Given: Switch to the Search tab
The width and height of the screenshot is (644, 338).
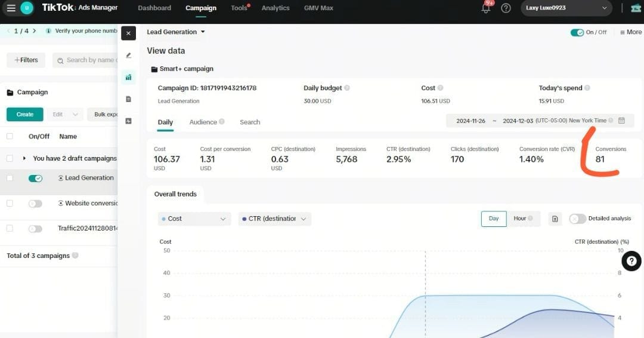Looking at the screenshot, I should pyautogui.click(x=250, y=122).
